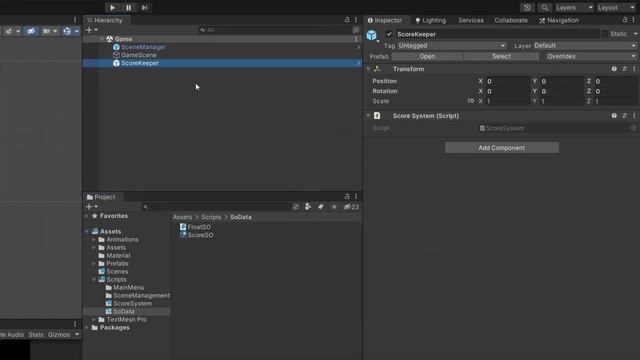The height and width of the screenshot is (360, 640).
Task: Collapse the Scripts folder in Project tree
Action: coord(94,280)
